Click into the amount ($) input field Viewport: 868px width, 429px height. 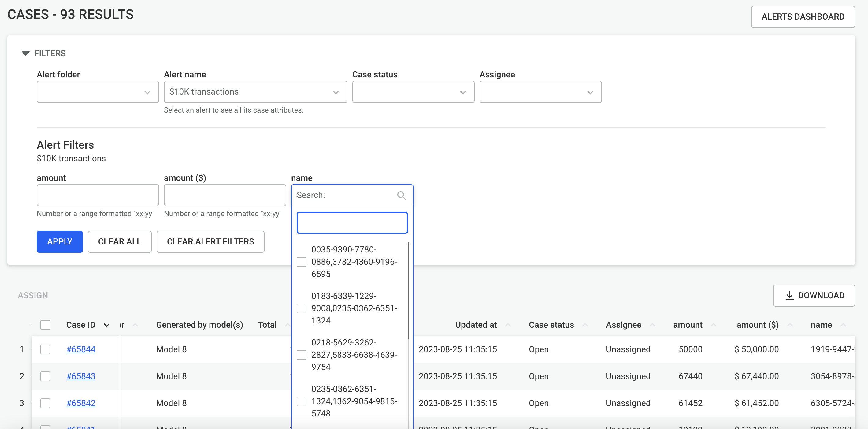[x=225, y=195]
